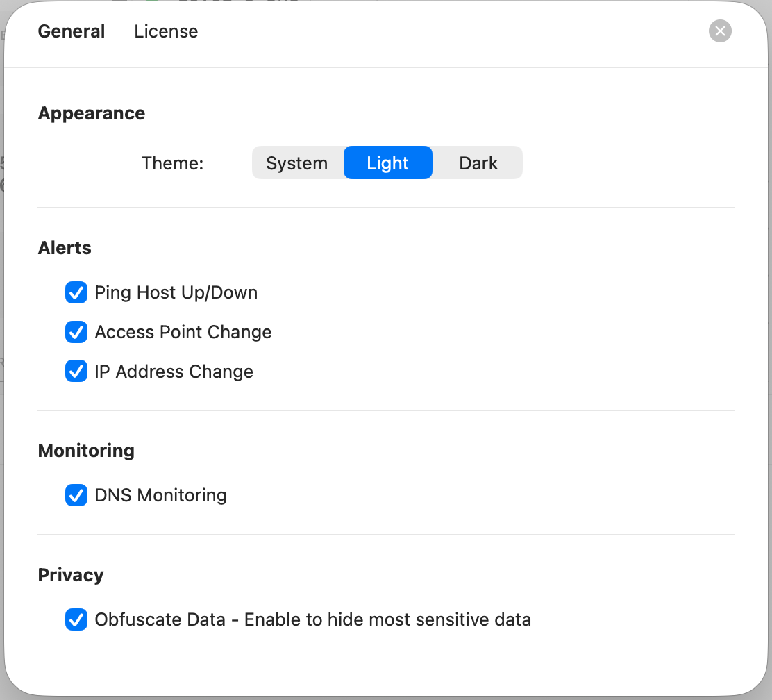The width and height of the screenshot is (772, 700).
Task: Uncheck the Obfuscate Data checkbox
Action: pyautogui.click(x=76, y=619)
